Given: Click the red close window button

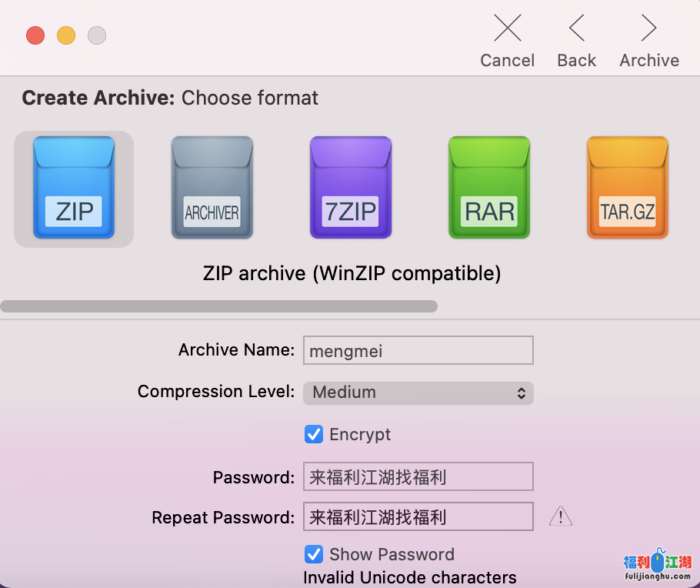Looking at the screenshot, I should (35, 35).
